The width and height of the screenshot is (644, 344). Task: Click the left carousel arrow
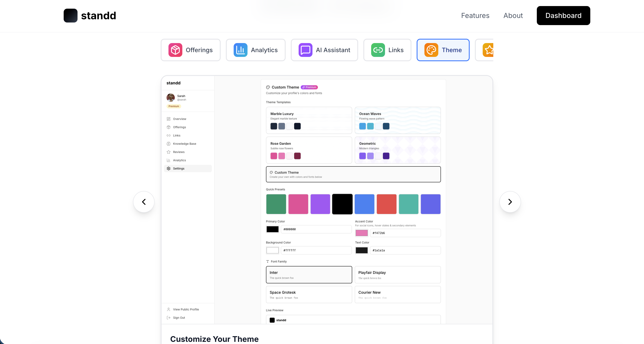(x=144, y=202)
